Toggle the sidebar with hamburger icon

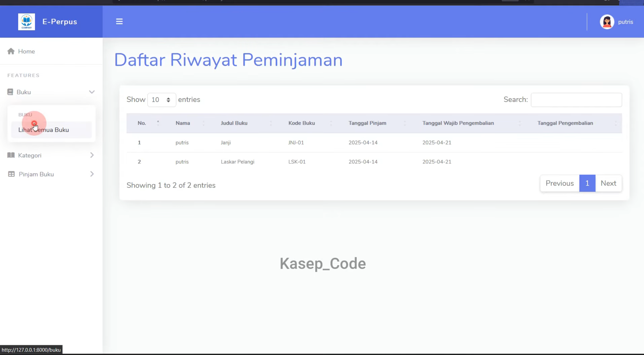click(119, 21)
